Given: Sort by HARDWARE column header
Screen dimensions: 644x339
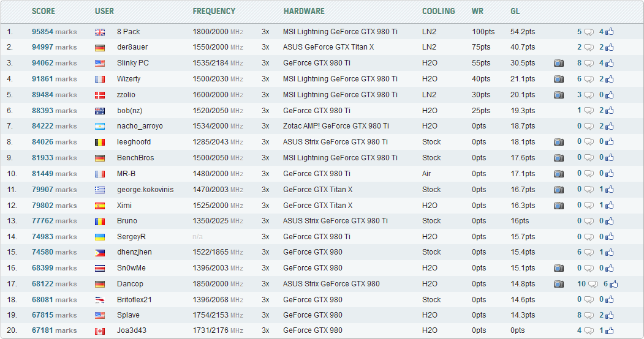Looking at the screenshot, I should click(304, 11).
